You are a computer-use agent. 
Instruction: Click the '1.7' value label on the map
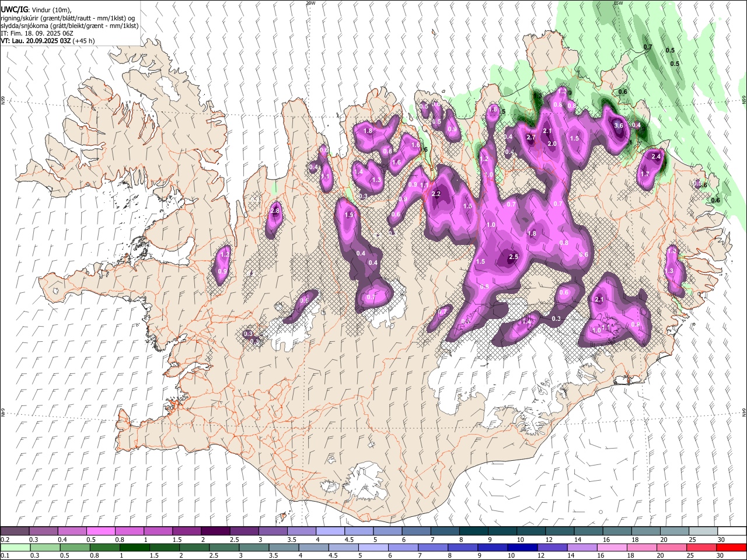tap(645, 174)
